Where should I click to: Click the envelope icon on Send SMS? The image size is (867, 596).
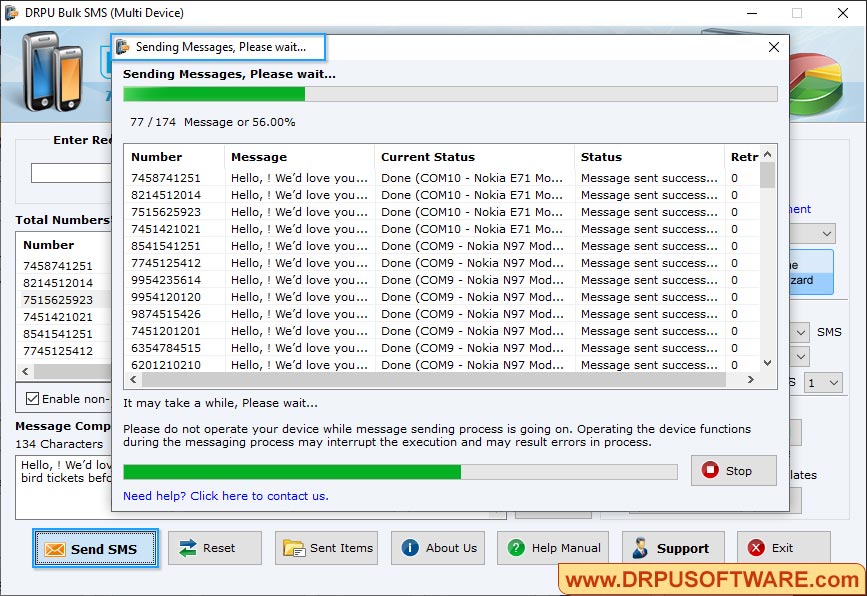[55, 549]
